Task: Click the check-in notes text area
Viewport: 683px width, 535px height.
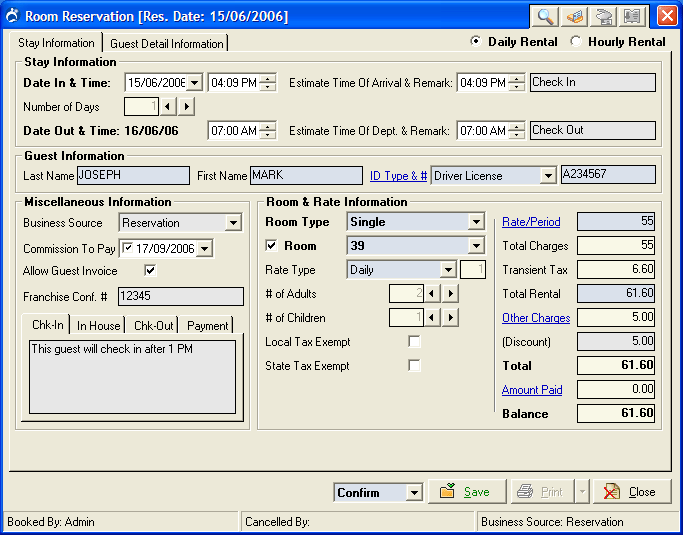Action: click(x=132, y=377)
